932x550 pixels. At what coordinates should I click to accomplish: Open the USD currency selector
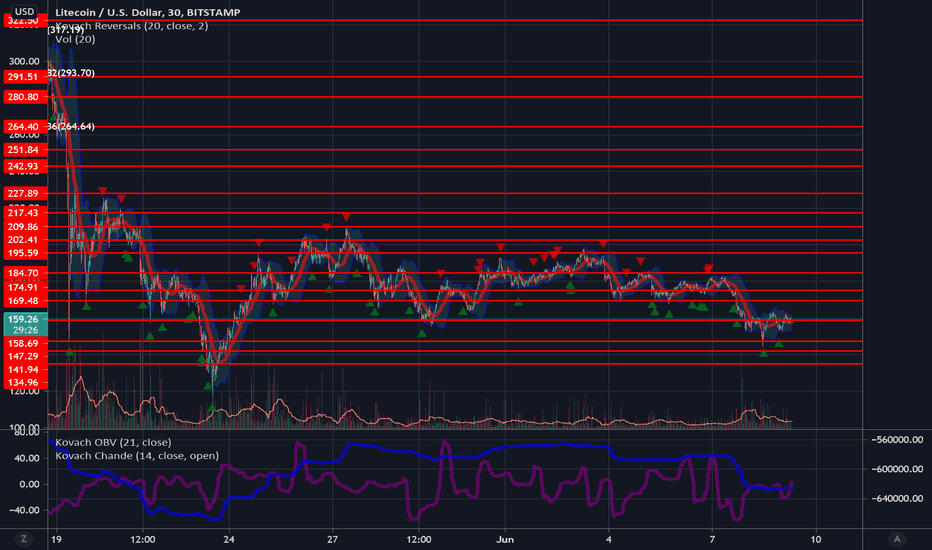(x=24, y=11)
